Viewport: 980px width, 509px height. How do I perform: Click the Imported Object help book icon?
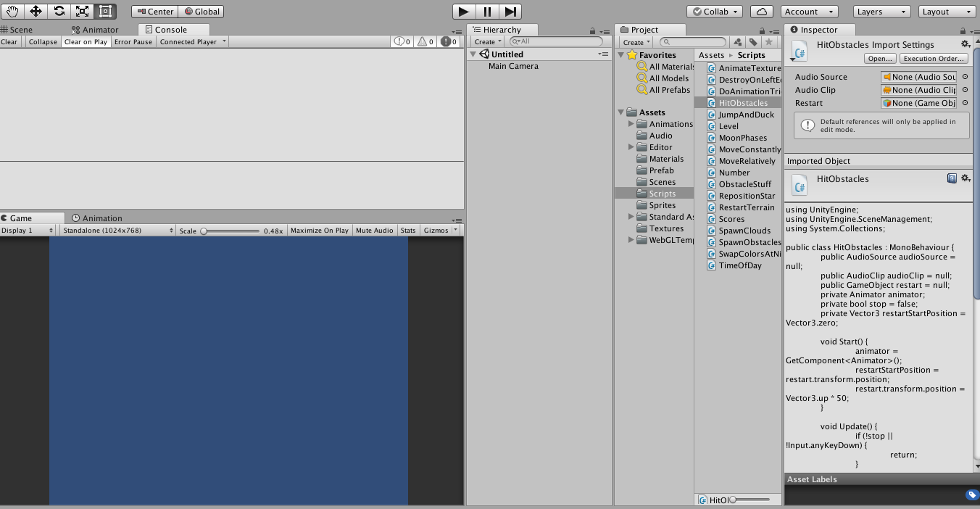pos(952,178)
